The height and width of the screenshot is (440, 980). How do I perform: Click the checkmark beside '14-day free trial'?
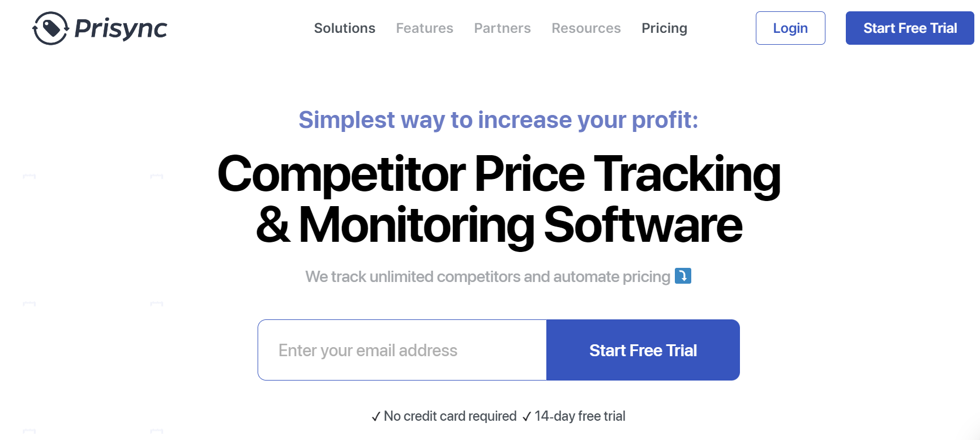point(528,416)
